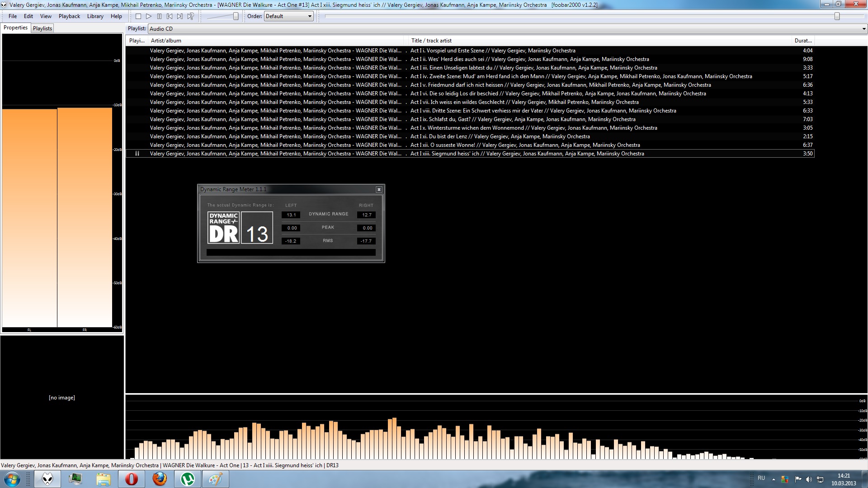This screenshot has height=488, width=868.
Task: Select track Act I viii. Dritte Szene
Action: (x=470, y=111)
